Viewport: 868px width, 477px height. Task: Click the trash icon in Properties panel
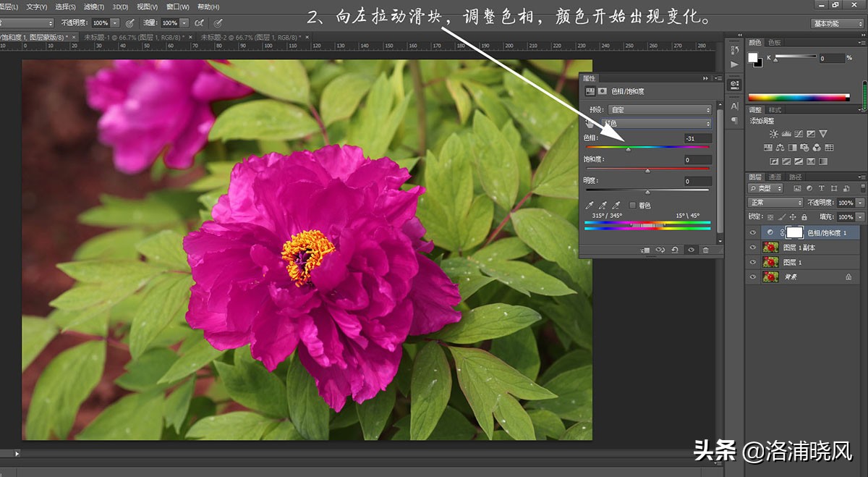tap(706, 250)
